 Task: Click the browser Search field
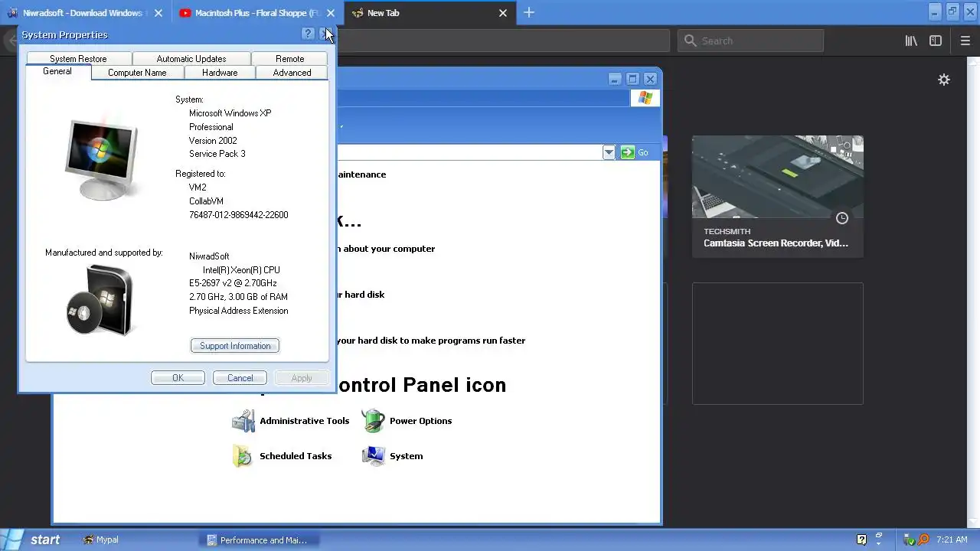point(750,41)
